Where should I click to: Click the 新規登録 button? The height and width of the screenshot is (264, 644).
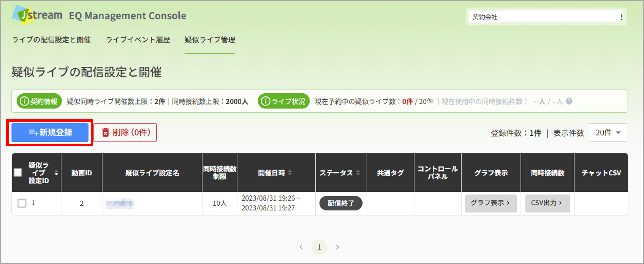(x=50, y=132)
